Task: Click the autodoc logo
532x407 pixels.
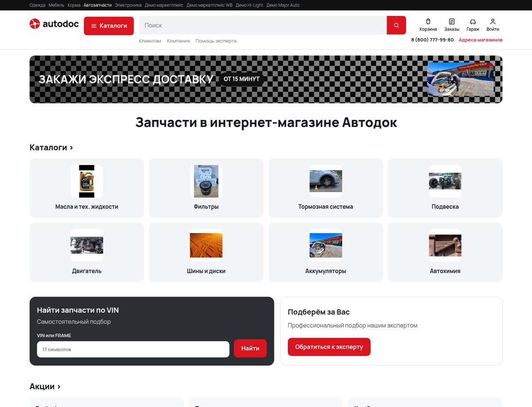Action: point(54,24)
